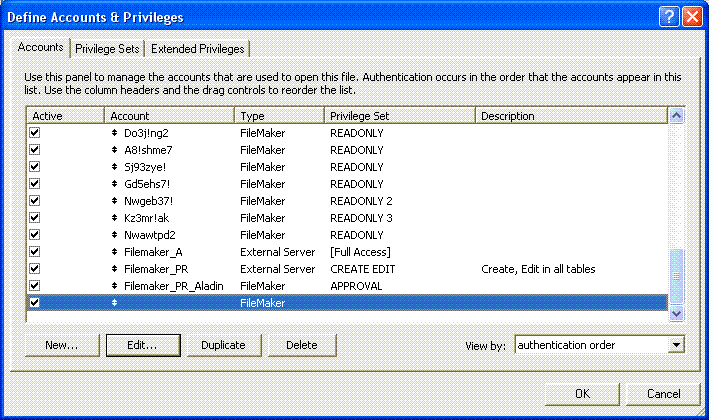Sort accounts by the Type column header
The image size is (709, 420).
tap(280, 116)
